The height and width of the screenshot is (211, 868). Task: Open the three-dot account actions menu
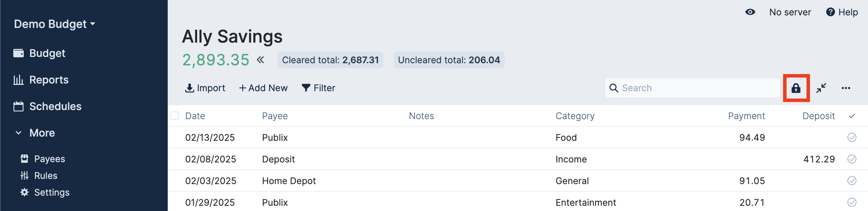(x=846, y=88)
